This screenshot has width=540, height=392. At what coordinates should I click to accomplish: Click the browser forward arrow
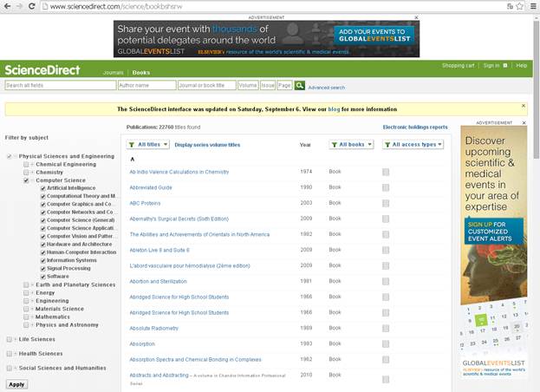click(x=19, y=6)
